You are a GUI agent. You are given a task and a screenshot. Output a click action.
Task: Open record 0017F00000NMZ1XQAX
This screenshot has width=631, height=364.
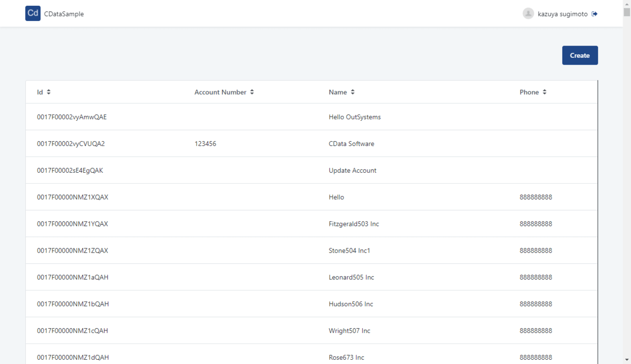coord(72,197)
